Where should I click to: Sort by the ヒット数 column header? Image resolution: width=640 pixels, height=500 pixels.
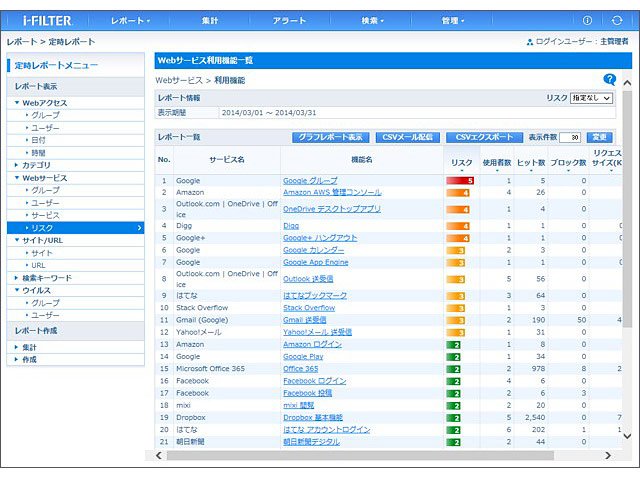click(531, 164)
